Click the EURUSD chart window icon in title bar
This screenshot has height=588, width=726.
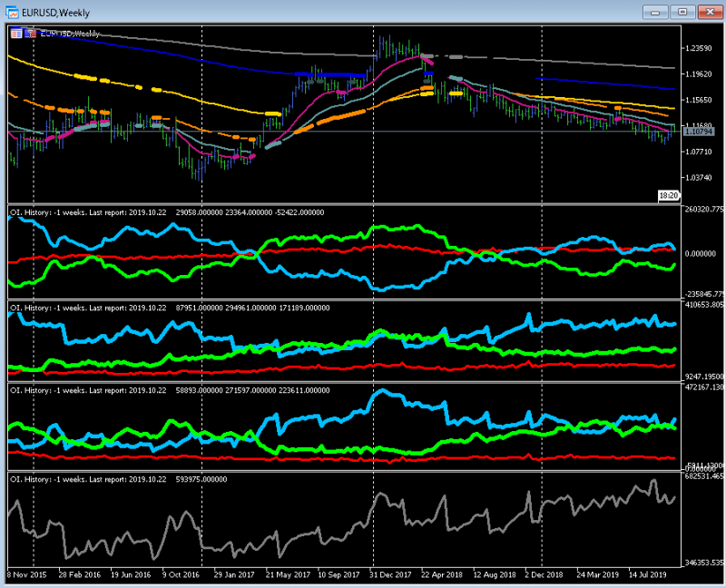click(x=12, y=13)
